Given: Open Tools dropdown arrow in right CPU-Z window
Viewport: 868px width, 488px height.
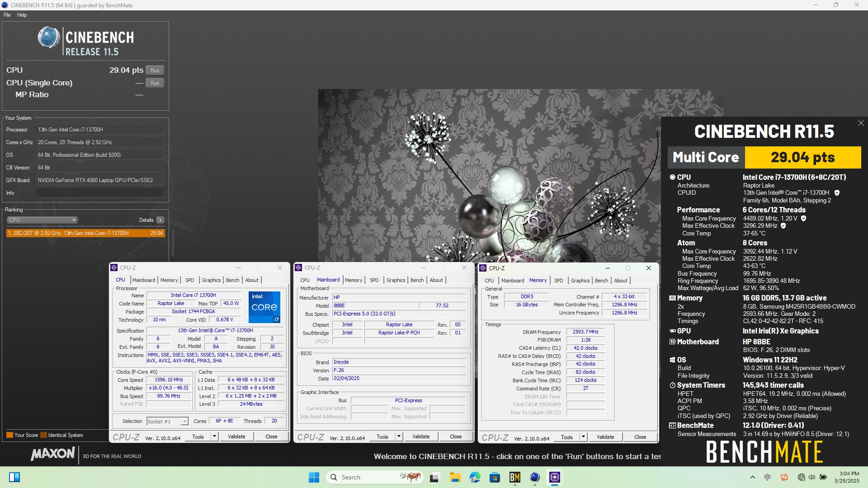Looking at the screenshot, I should [583, 437].
